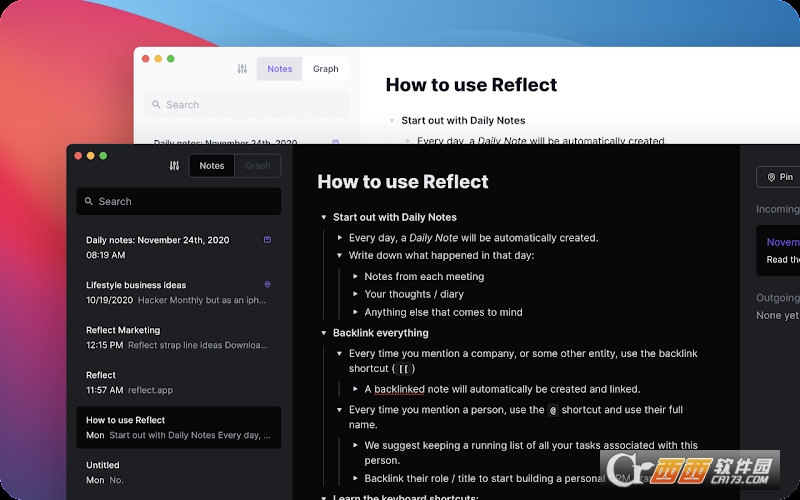This screenshot has height=500, width=800.
Task: Expand the Every day, a Daily Note bullet
Action: coord(339,238)
